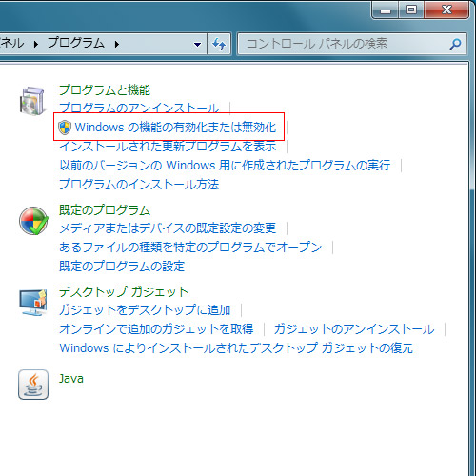Open the Default Programs category icon

pyautogui.click(x=33, y=221)
